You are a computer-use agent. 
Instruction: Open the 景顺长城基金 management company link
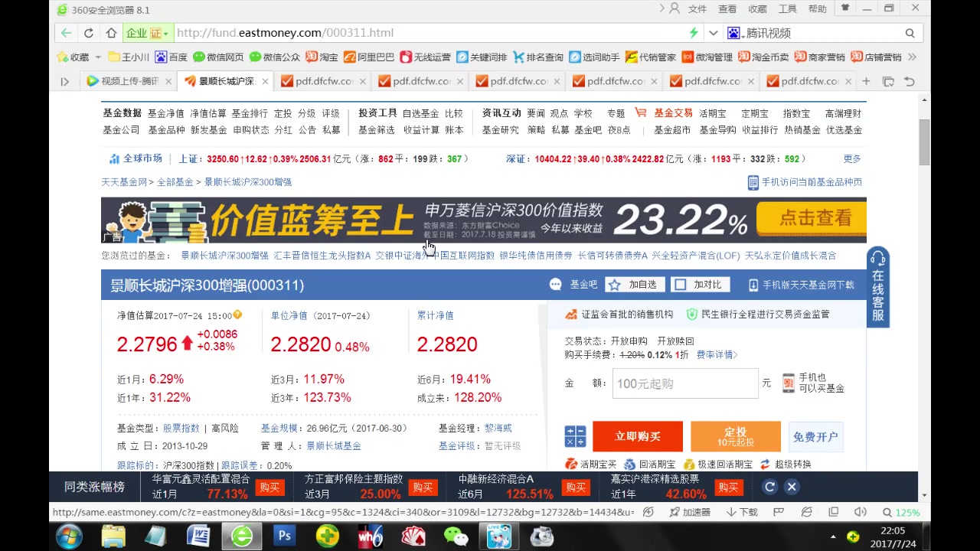click(x=334, y=446)
